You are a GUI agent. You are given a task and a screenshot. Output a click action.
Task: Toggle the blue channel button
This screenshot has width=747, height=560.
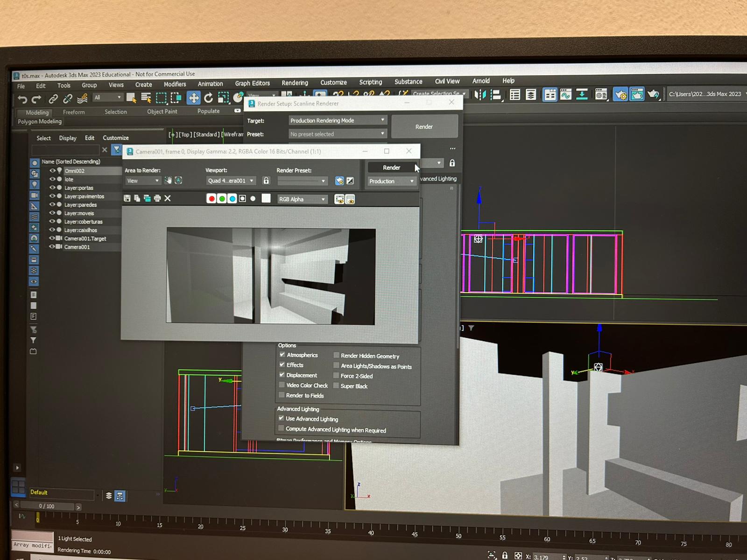tap(233, 199)
